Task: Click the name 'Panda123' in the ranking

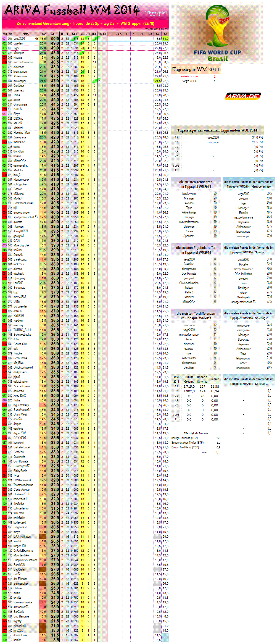Action: [19, 565]
